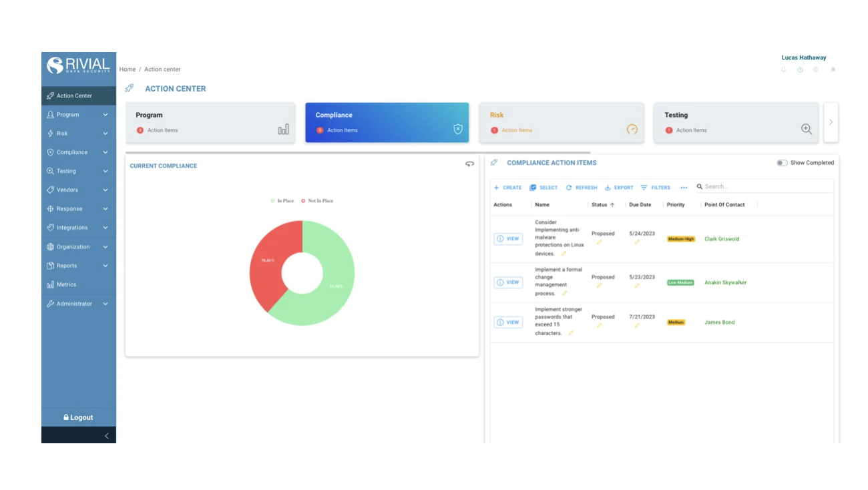Click the chart undo icon in Current Compliance
Image resolution: width=868 pixels, height=490 pixels.
469,164
